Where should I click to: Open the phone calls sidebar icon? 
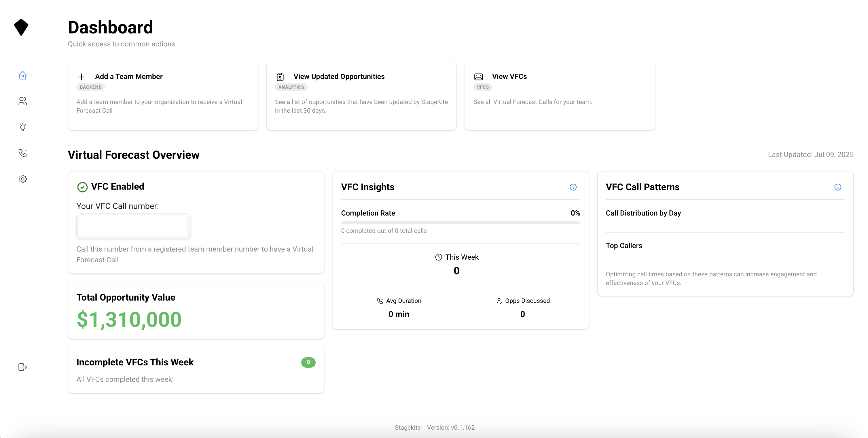[22, 153]
